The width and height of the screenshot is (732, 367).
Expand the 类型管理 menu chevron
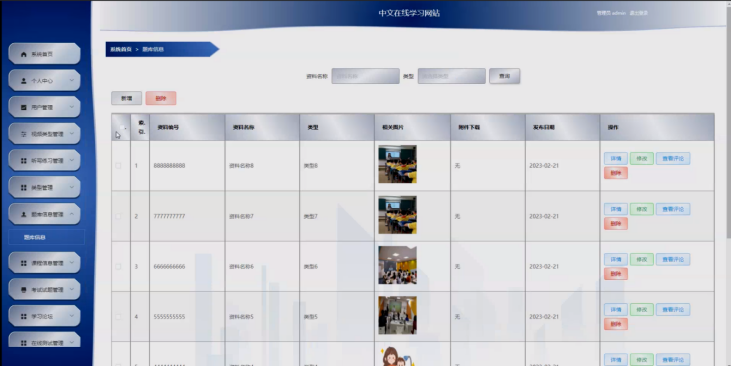click(72, 187)
